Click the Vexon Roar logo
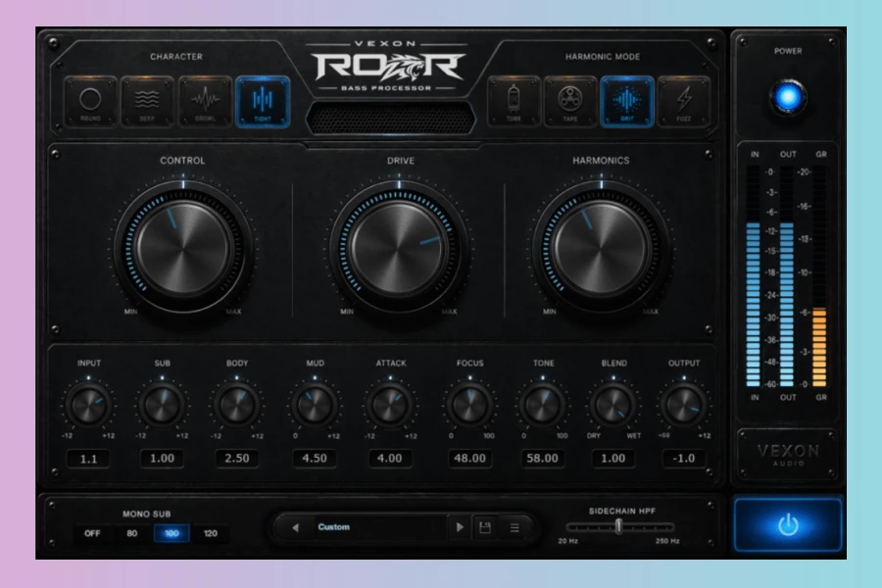This screenshot has width=882, height=588. coord(387,67)
